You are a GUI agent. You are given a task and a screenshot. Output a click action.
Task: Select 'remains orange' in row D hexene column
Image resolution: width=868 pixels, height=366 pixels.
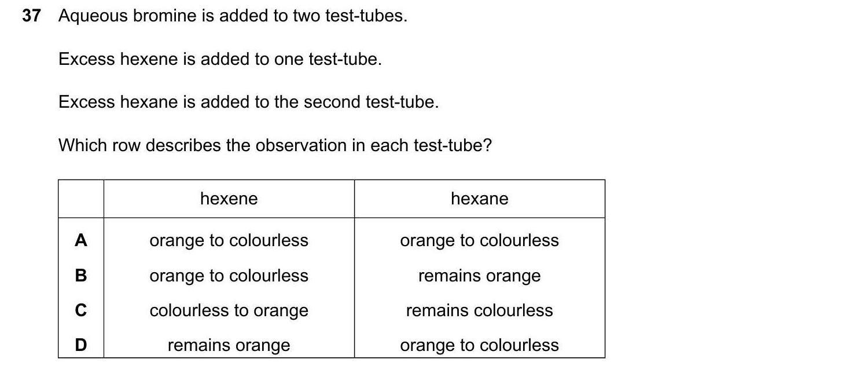[x=229, y=345]
